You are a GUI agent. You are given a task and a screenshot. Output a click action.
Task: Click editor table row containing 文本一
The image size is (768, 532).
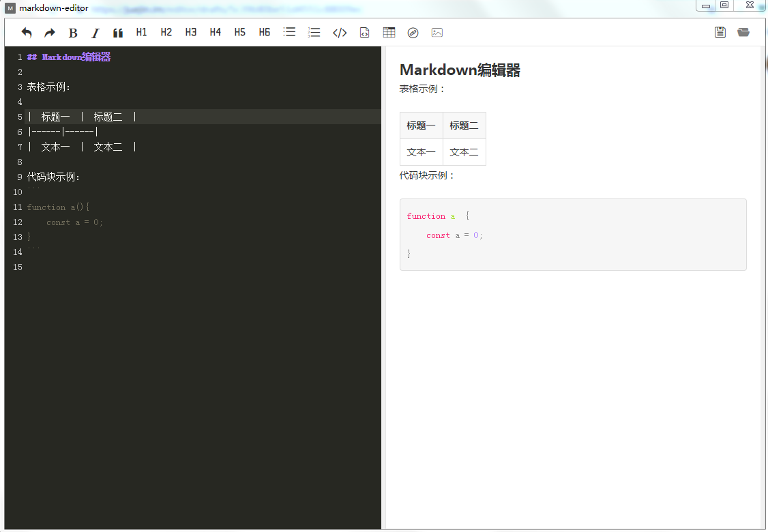point(82,147)
